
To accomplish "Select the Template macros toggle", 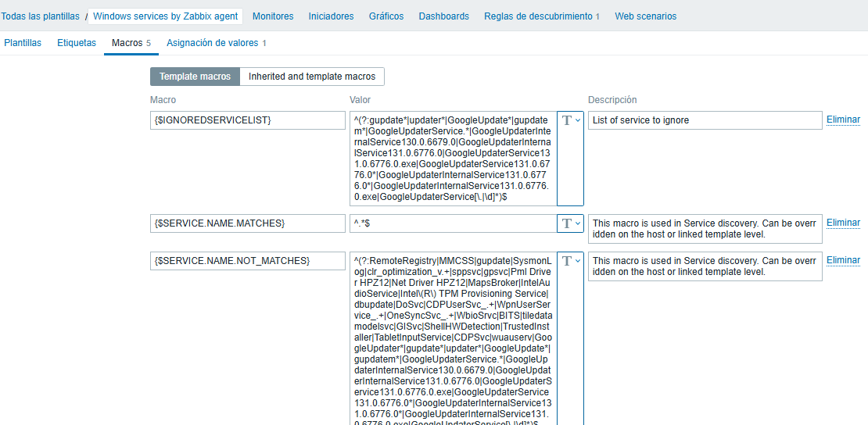I will [195, 77].
